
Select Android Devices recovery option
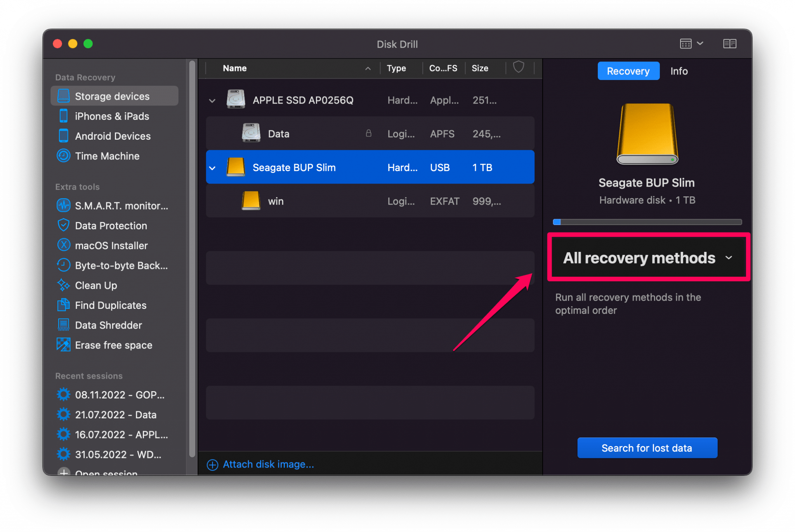pos(113,136)
